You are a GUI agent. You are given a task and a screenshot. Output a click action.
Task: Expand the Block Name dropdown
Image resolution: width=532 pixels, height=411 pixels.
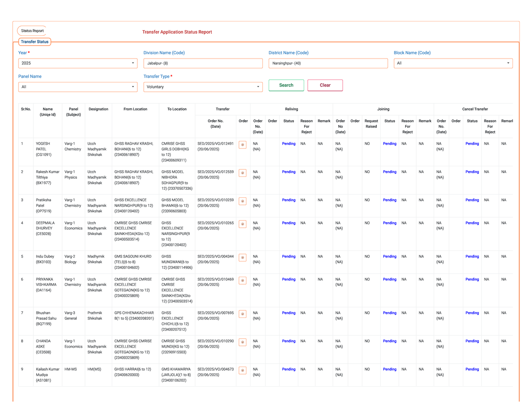[453, 63]
